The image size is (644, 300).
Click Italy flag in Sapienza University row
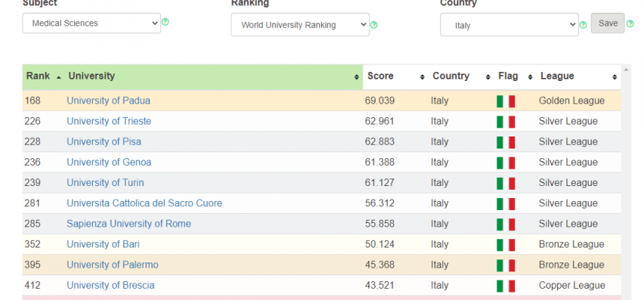click(x=505, y=225)
